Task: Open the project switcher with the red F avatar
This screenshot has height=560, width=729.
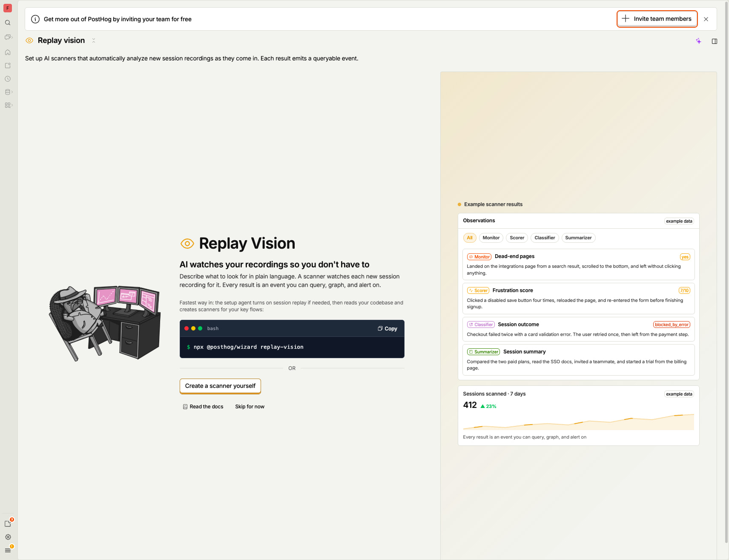Action: click(8, 8)
